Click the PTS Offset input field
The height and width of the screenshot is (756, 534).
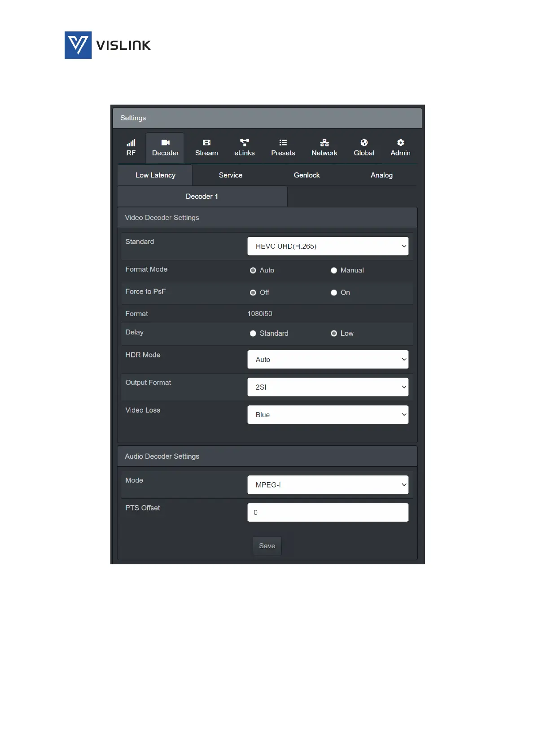pyautogui.click(x=328, y=513)
